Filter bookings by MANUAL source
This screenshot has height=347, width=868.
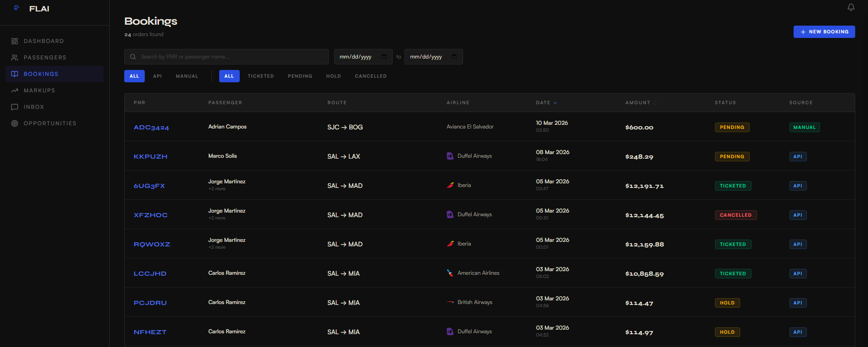coord(187,76)
